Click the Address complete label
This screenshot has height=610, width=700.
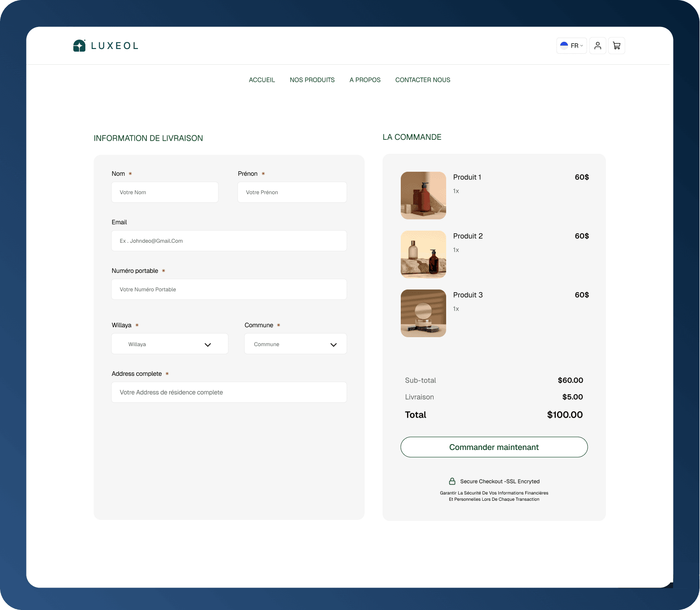click(137, 374)
